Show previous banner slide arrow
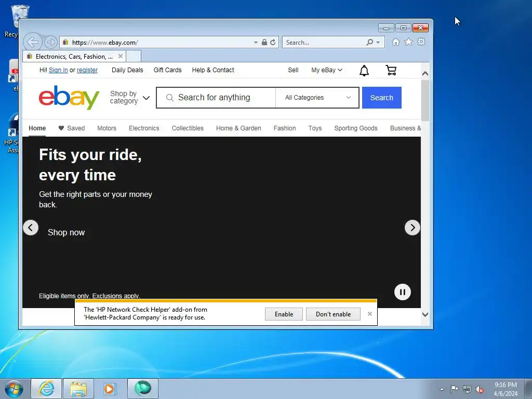The width and height of the screenshot is (532, 399). [31, 228]
